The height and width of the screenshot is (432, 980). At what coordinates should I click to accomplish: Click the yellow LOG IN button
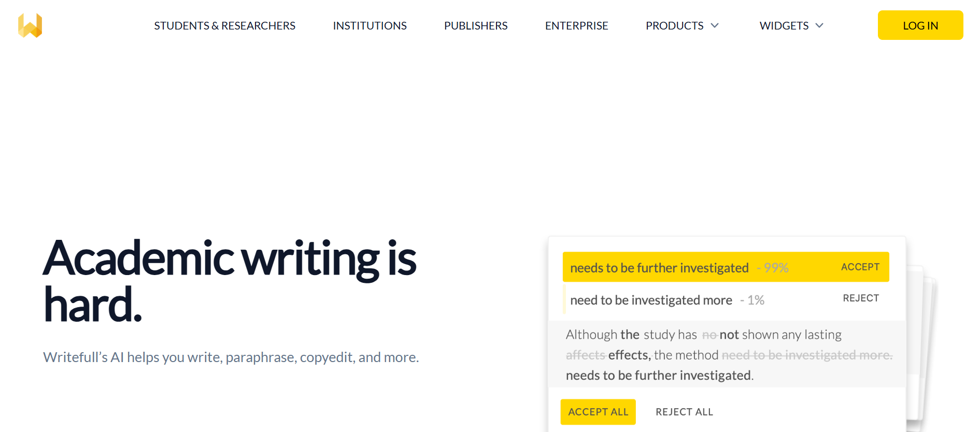[x=920, y=25]
